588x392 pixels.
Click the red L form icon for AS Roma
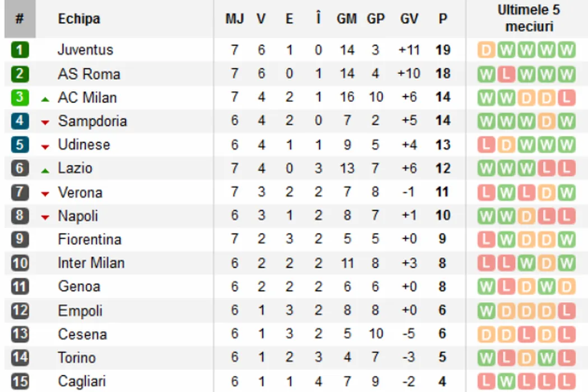[506, 74]
